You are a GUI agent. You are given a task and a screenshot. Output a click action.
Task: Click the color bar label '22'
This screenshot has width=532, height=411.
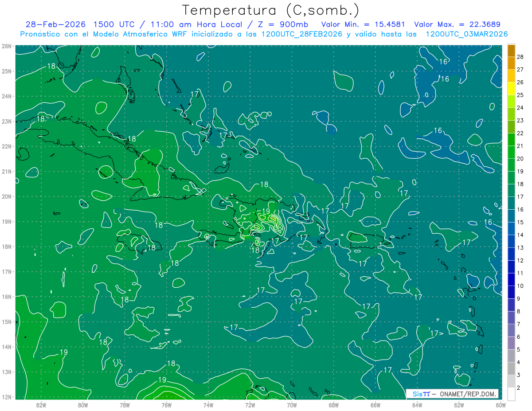[520, 133]
